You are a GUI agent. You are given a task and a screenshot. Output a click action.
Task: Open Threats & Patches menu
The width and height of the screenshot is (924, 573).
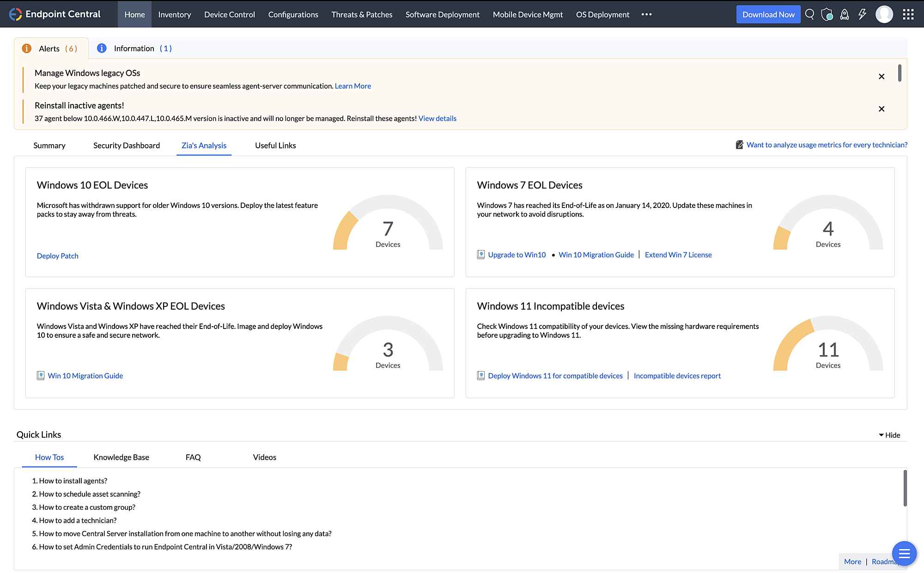(362, 14)
